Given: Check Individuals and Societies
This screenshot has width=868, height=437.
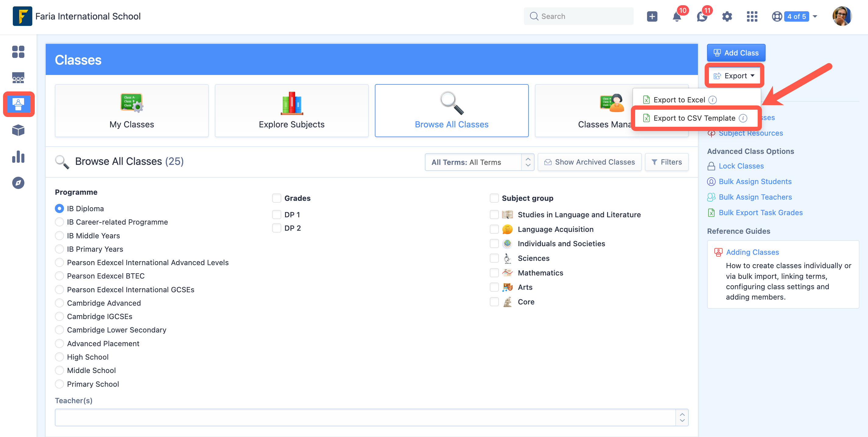Looking at the screenshot, I should point(494,243).
